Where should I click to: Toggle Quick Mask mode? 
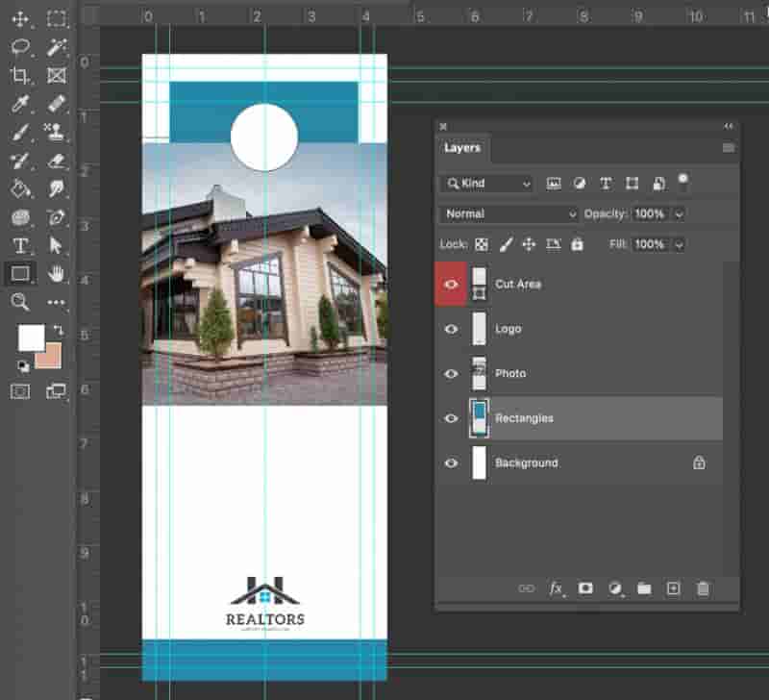pyautogui.click(x=20, y=391)
